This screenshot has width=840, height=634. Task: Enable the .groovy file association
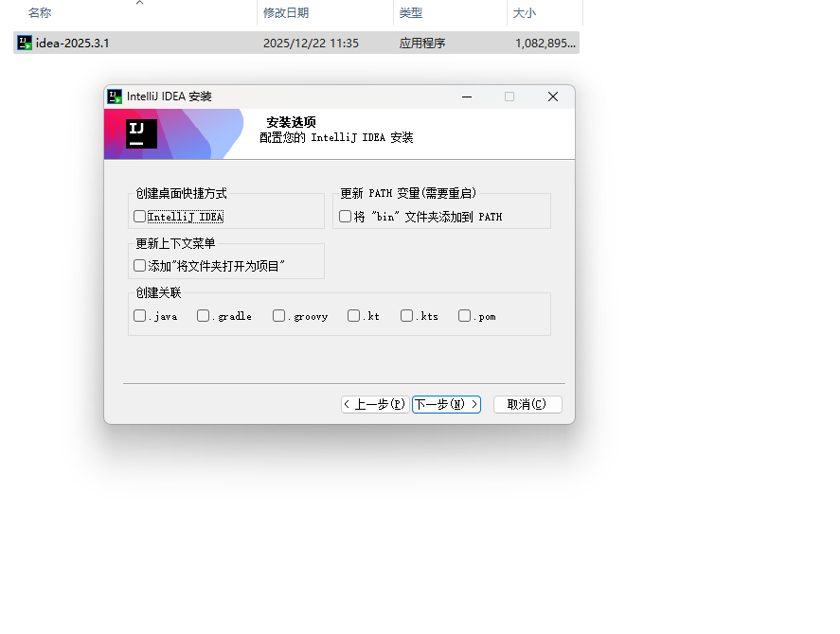278,316
